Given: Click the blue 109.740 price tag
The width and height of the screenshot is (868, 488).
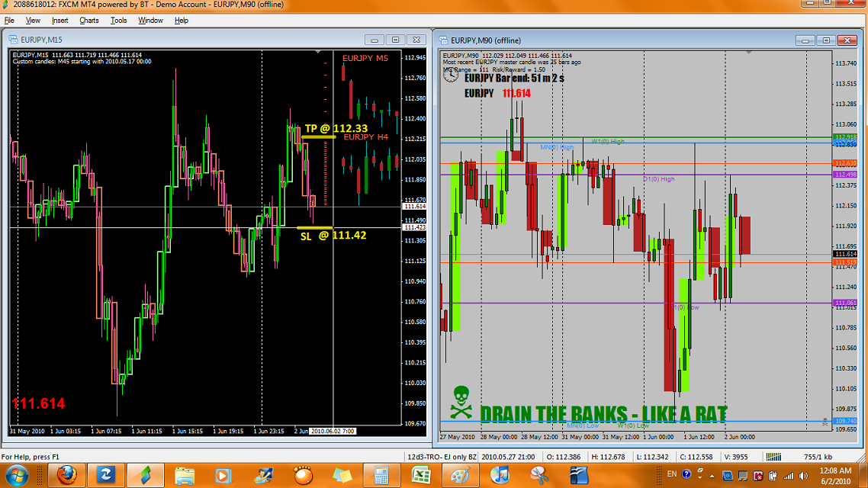Looking at the screenshot, I should click(845, 421).
